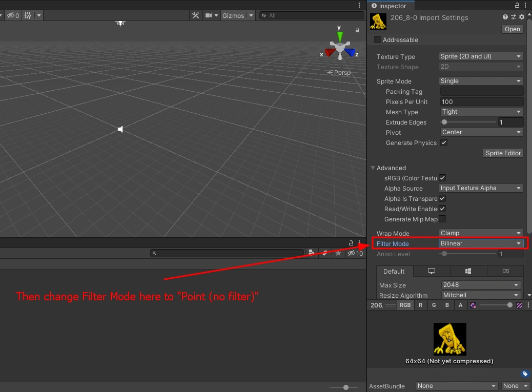Click the mip level high-resolution icon in preview bar
This screenshot has height=392, width=532.
coord(519,305)
